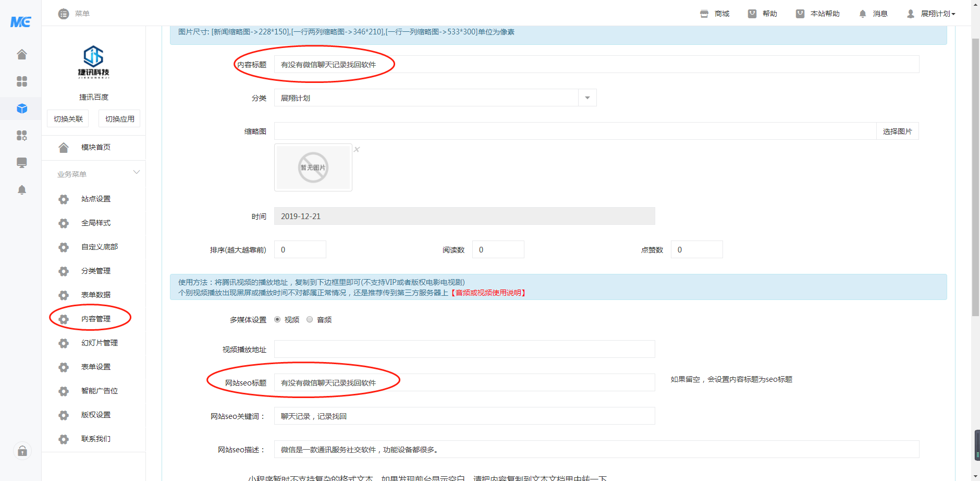Open the bell icon in left rail
The height and width of the screenshot is (481, 980).
(22, 190)
